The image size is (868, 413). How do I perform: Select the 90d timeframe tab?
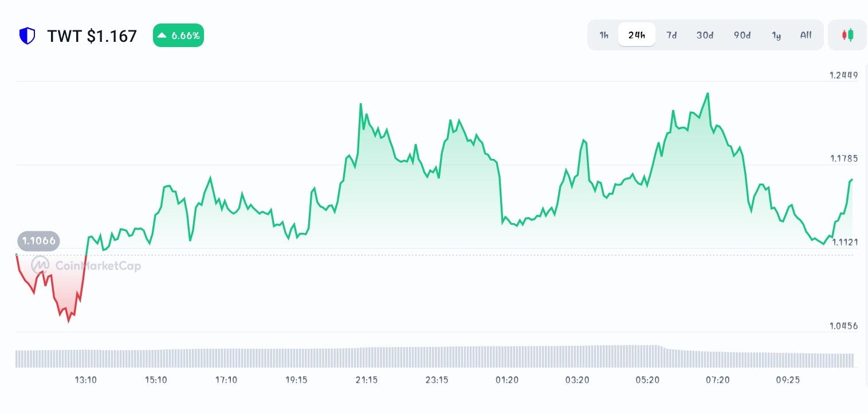(743, 35)
